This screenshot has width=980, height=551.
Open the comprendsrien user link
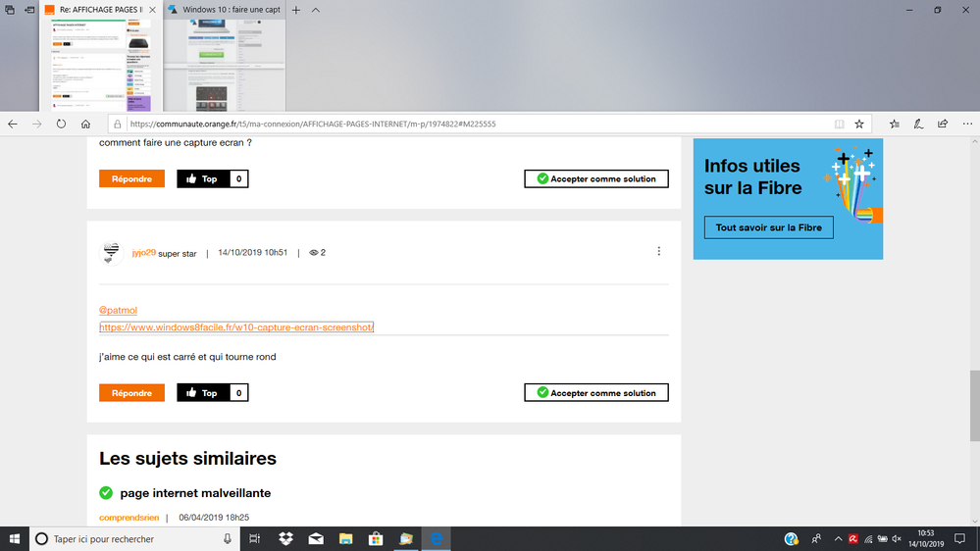[129, 518]
